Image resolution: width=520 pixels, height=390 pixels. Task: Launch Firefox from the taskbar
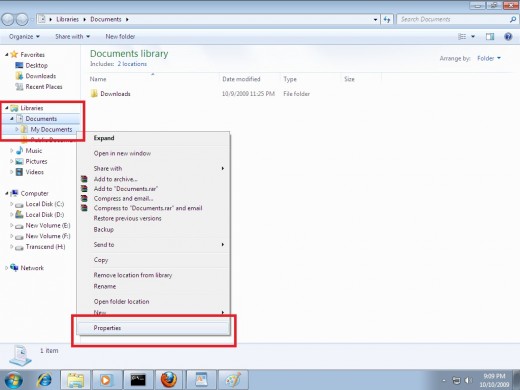coord(169,380)
